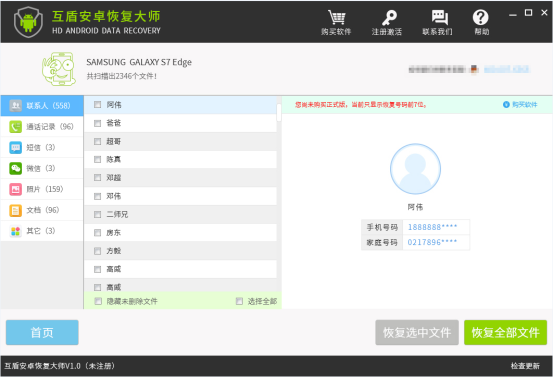Select the 微信 WeChat icon category

(16, 168)
